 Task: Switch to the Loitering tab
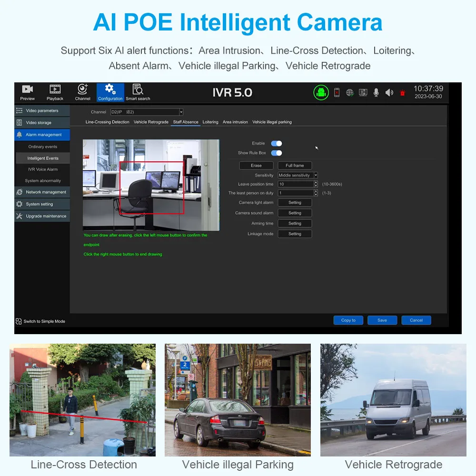210,122
